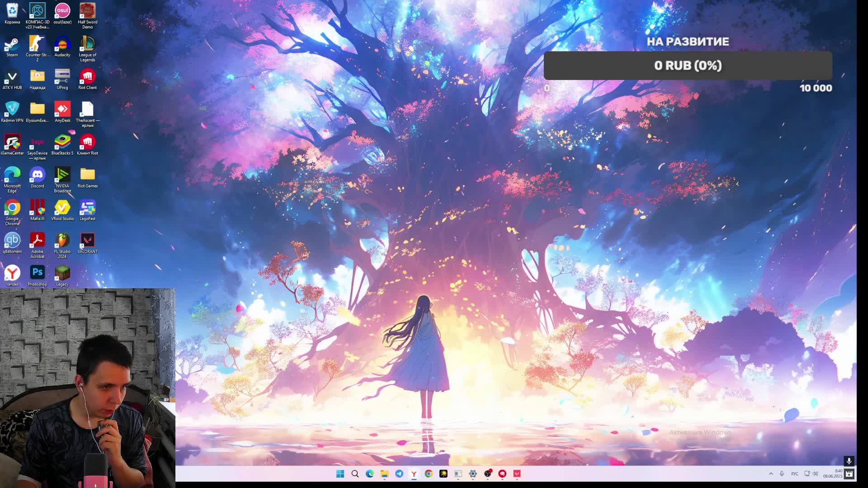Click the tray microphone icon
The height and width of the screenshot is (488, 868).
tap(782, 474)
